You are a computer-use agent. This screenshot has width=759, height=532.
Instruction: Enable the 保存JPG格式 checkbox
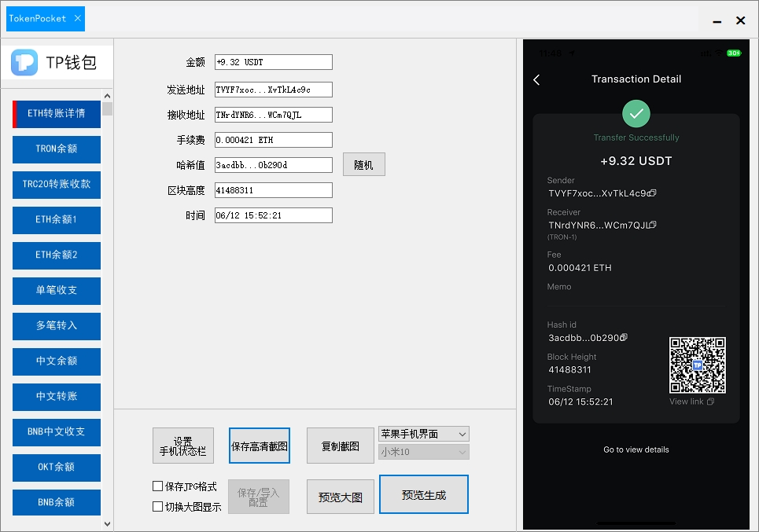158,486
